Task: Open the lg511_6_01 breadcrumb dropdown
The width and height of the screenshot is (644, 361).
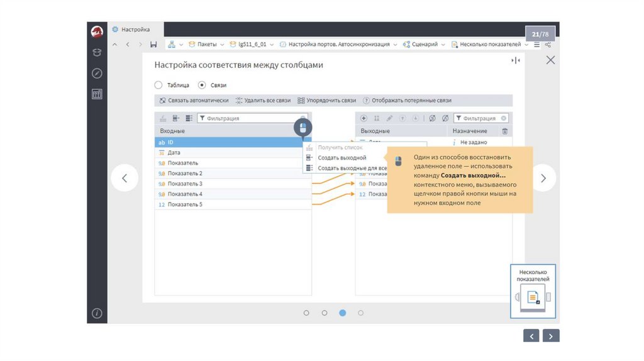Action: click(x=272, y=45)
